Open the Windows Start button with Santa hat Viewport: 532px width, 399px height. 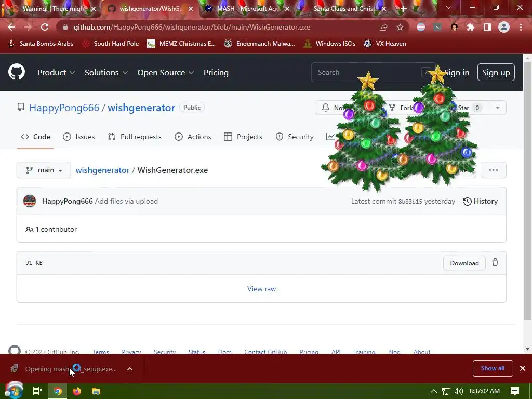(x=13, y=391)
